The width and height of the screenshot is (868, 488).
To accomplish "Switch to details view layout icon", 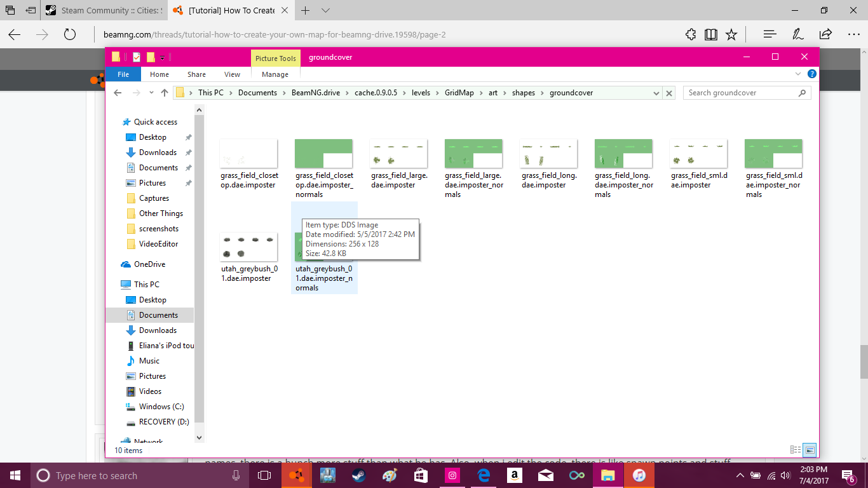I will click(795, 450).
